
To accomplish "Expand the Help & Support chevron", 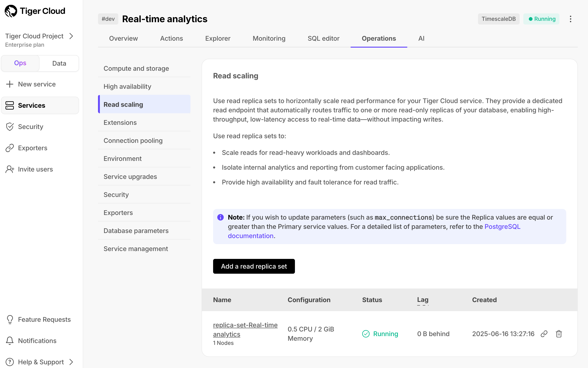I will (x=71, y=362).
